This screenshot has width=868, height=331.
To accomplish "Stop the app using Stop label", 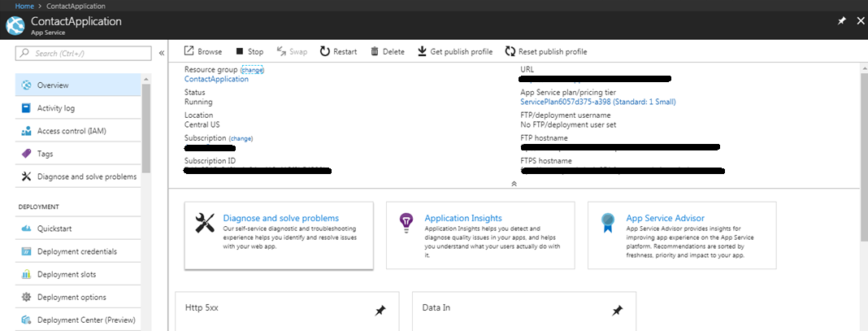I will 256,51.
